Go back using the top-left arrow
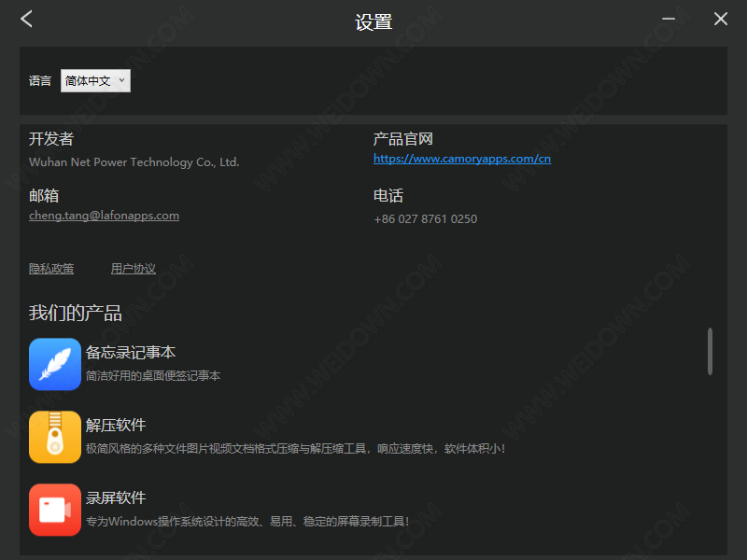Viewport: 747px width, 560px height. coord(26,20)
